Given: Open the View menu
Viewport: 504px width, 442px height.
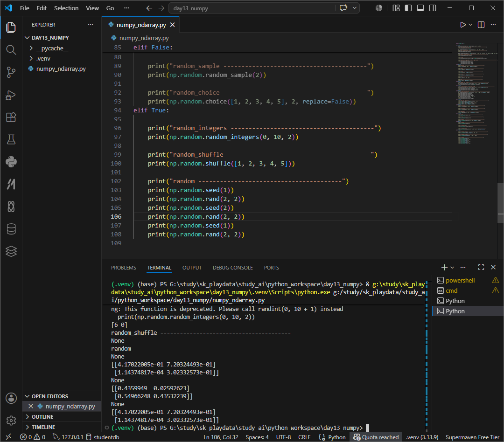Looking at the screenshot, I should pyautogui.click(x=92, y=8).
